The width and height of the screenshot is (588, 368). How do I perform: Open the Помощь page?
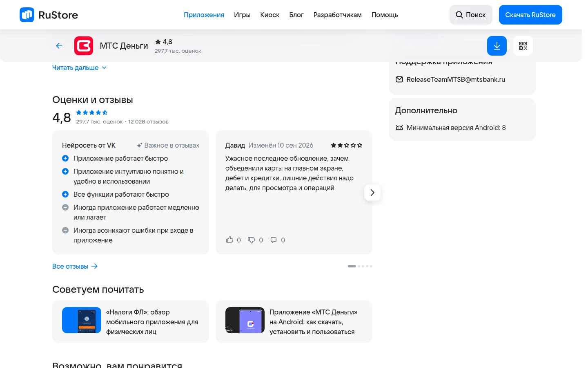[x=385, y=15]
